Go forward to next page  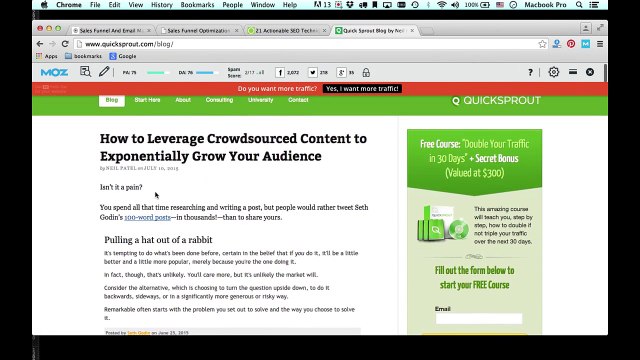tap(52, 44)
